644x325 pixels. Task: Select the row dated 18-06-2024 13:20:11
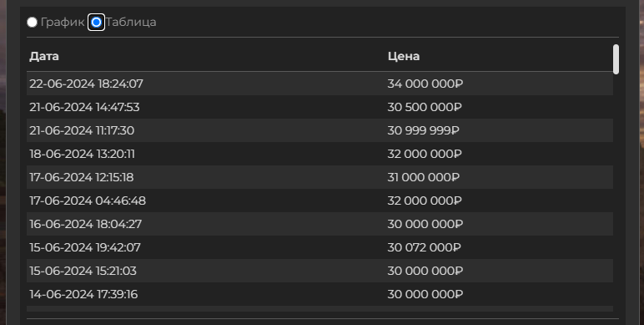[x=320, y=155]
